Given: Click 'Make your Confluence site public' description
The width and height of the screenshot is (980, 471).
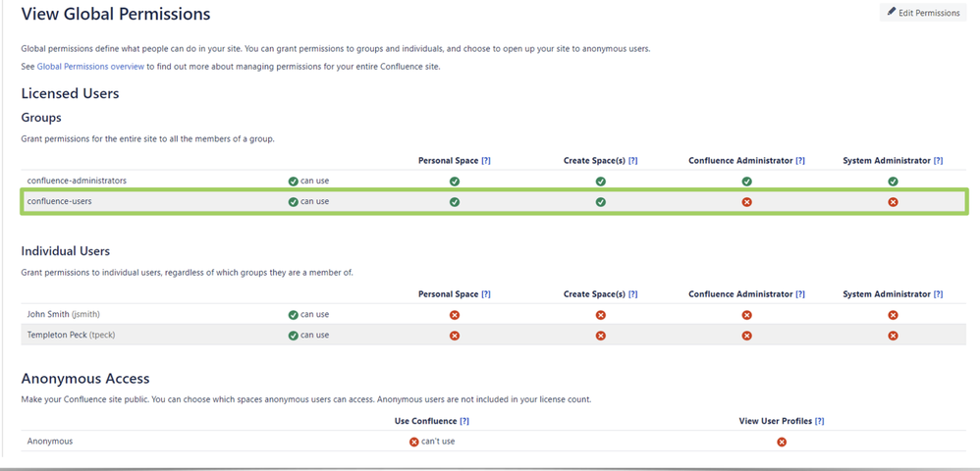Looking at the screenshot, I should tap(306, 398).
